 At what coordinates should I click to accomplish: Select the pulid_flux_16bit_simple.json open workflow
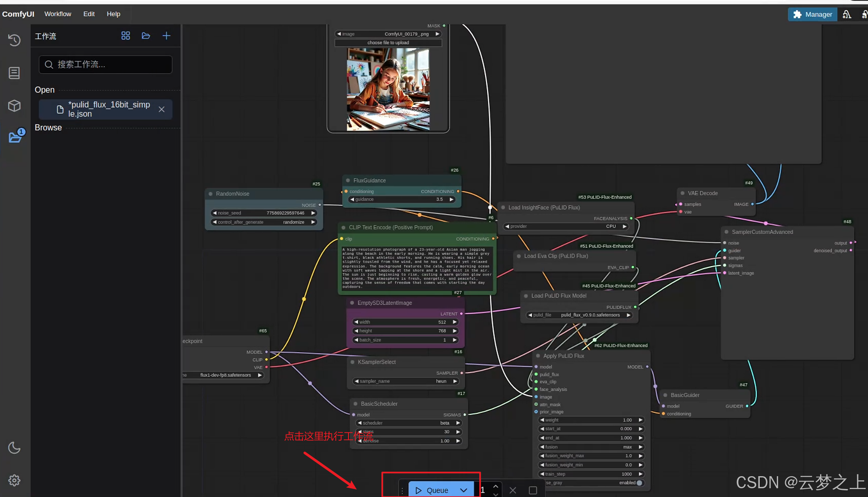(x=105, y=109)
